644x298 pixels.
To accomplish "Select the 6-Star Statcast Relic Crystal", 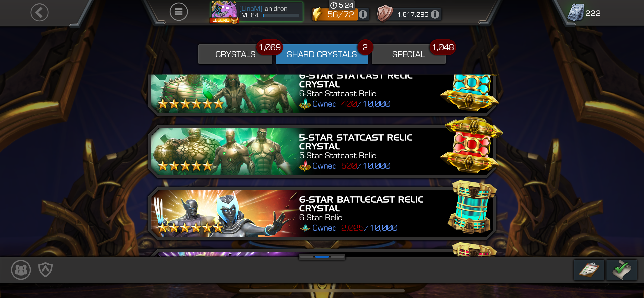I will (322, 95).
